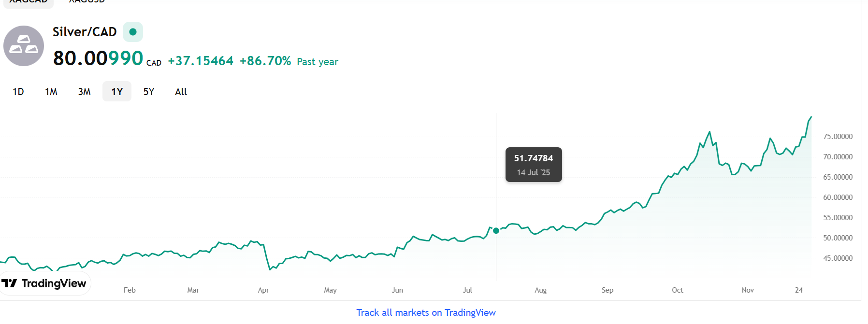Click the Past year label
868x324 pixels.
click(x=318, y=62)
